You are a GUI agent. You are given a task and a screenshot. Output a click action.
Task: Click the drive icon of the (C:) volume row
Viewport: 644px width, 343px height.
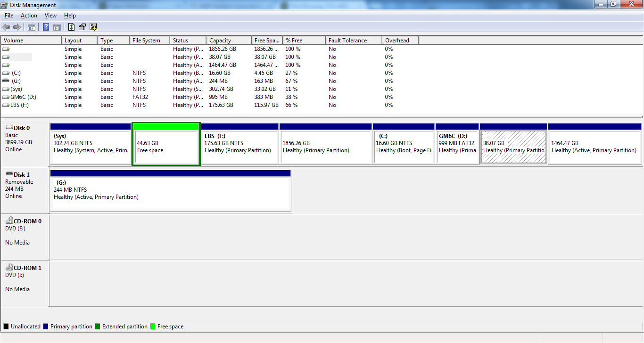(6, 73)
